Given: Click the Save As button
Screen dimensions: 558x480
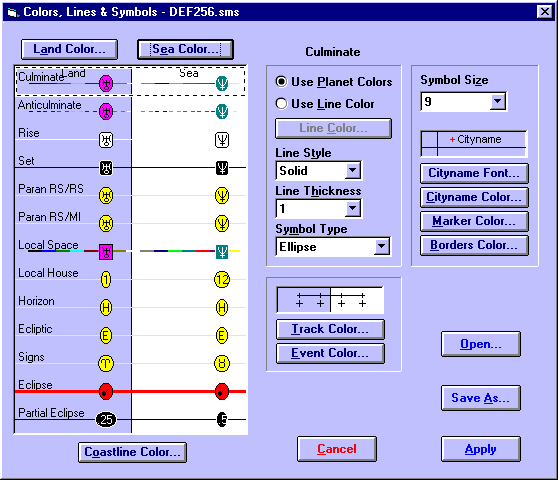Looking at the screenshot, I should [x=481, y=398].
